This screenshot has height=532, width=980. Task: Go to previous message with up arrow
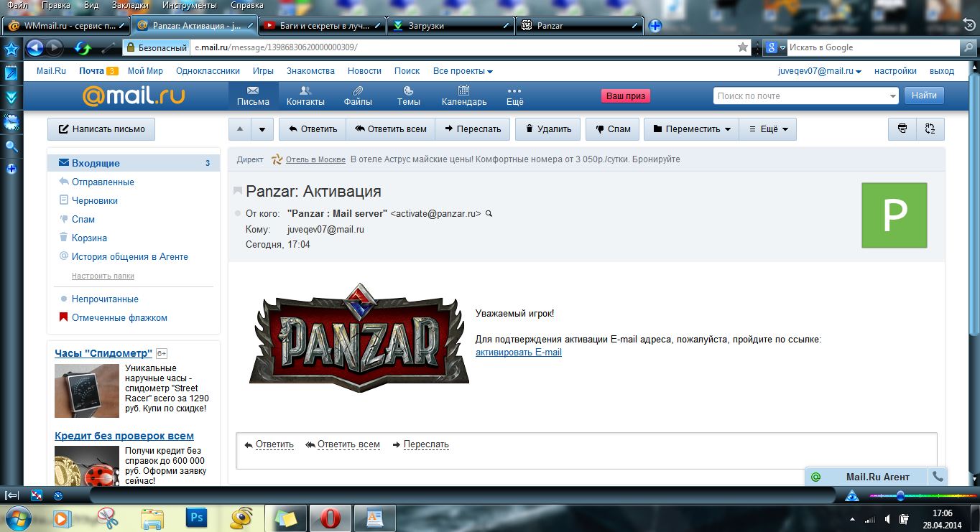point(240,129)
